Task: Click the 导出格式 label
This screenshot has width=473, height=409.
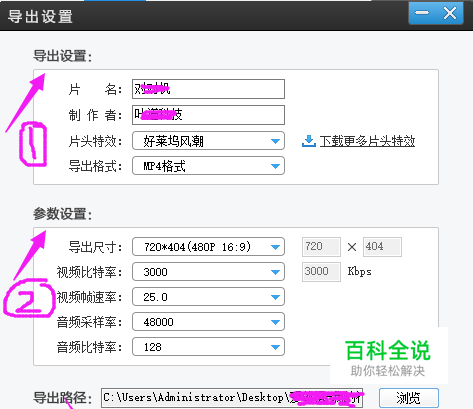Action: tap(95, 166)
